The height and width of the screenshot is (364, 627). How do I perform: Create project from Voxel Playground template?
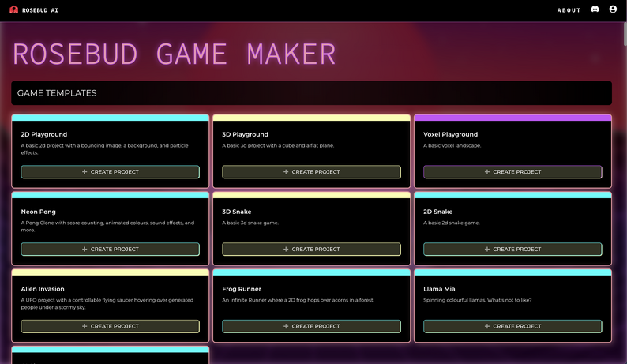[x=512, y=172]
